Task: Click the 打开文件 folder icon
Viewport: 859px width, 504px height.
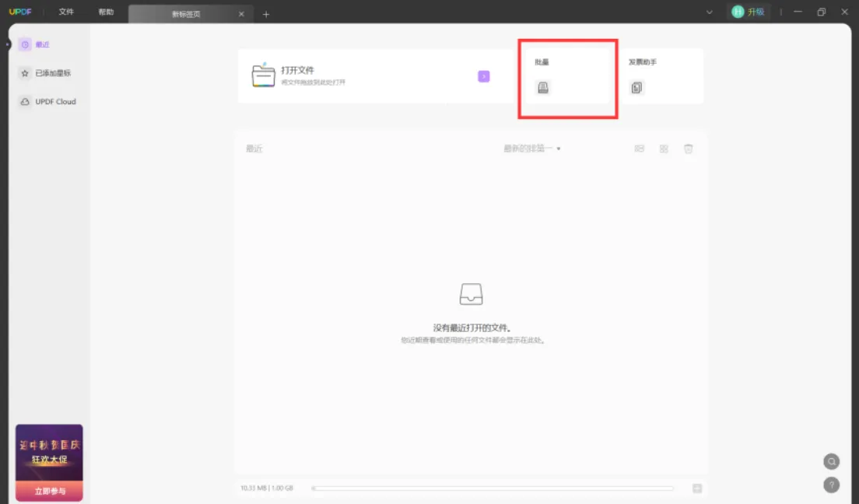Action: pos(263,75)
